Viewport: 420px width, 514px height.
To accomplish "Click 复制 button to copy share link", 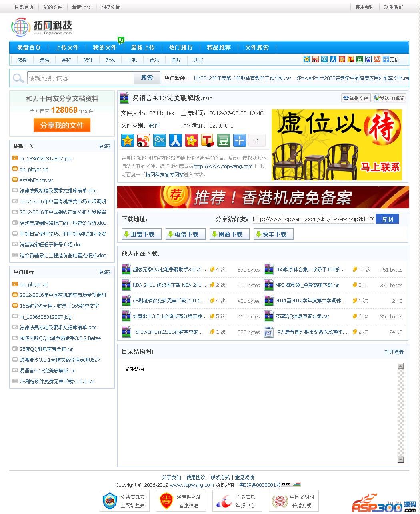I will pyautogui.click(x=387, y=219).
